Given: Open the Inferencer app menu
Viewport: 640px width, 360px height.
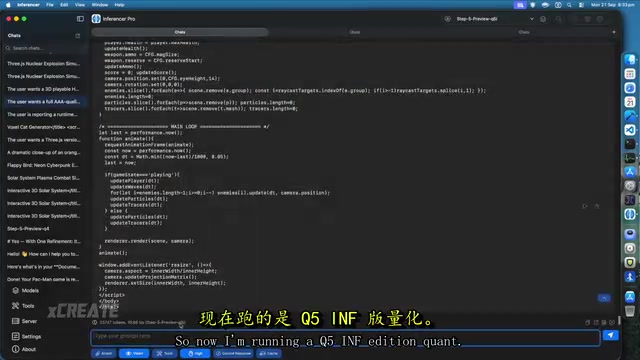Looking at the screenshot, I should [28, 5].
